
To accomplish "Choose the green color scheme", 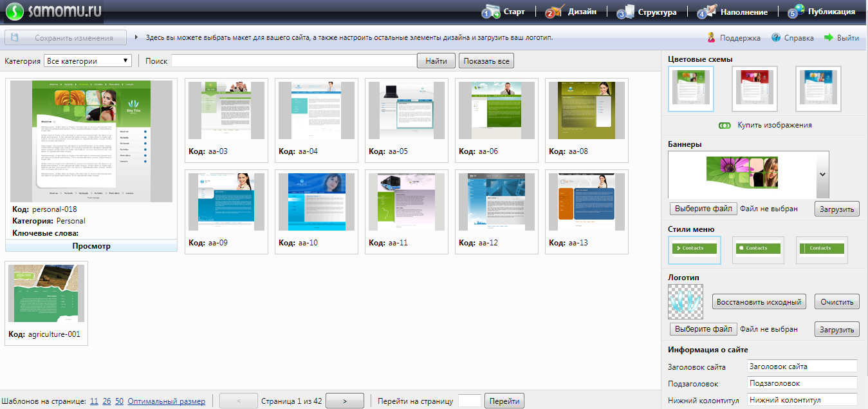I will (x=691, y=89).
